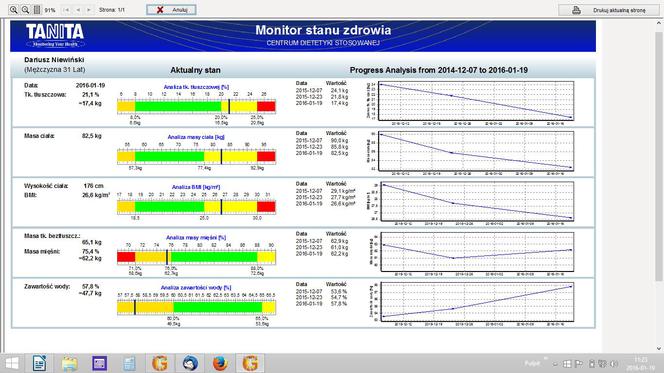Screen dimensions: 664x373
Task: Click the water content analysis color bar
Action: (196, 307)
